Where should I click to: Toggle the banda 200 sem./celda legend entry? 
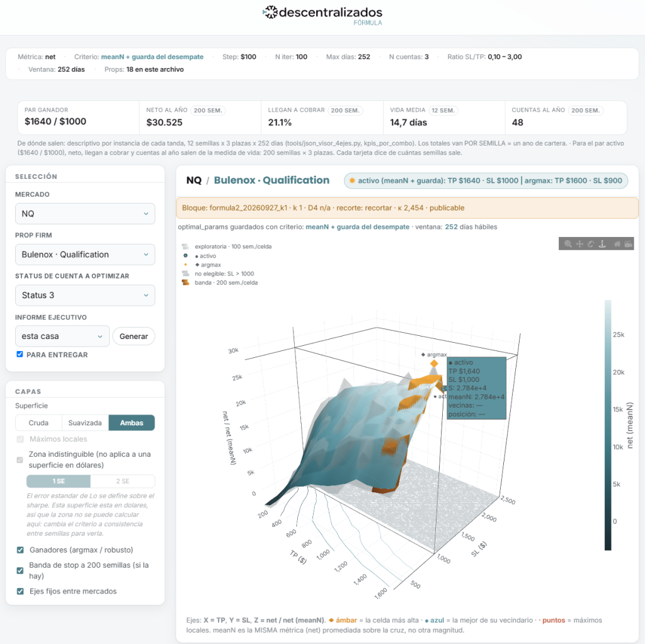click(220, 283)
